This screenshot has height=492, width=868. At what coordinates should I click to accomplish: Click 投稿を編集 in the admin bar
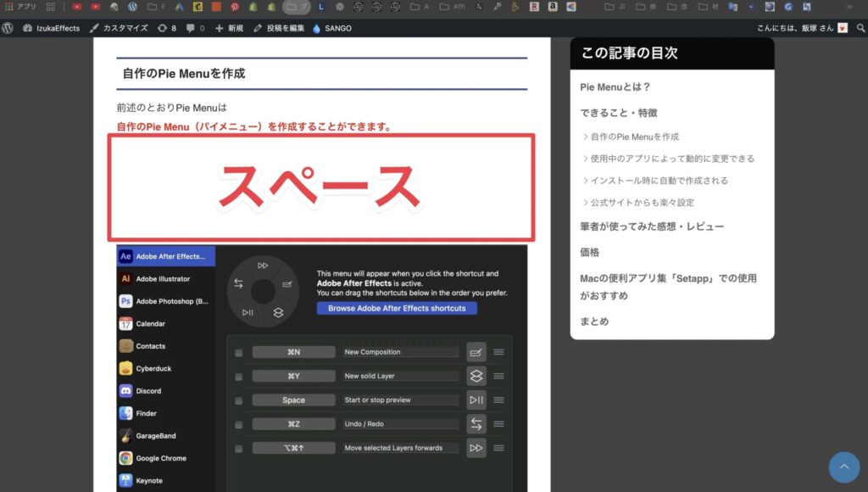pyautogui.click(x=278, y=28)
